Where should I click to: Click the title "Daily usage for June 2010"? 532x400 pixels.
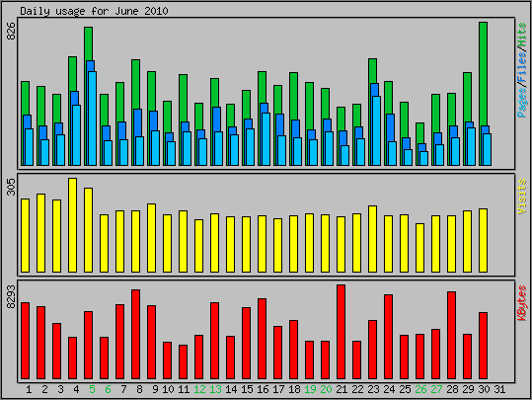point(94,11)
